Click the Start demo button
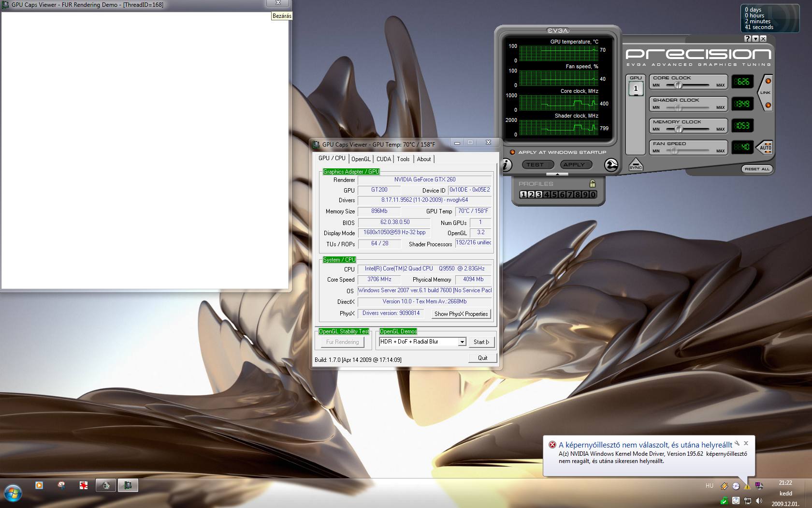812x508 pixels. coord(481,342)
